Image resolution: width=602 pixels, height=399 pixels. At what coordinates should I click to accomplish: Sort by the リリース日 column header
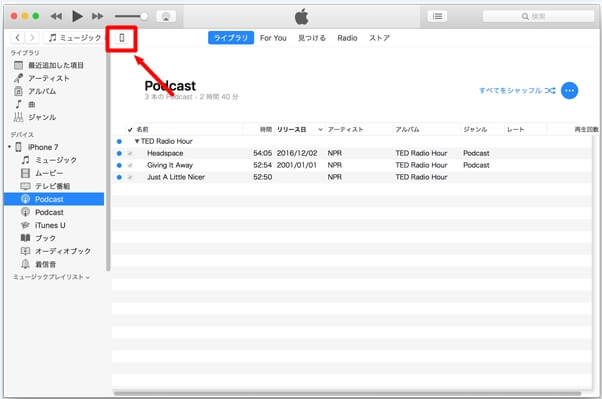coord(291,129)
